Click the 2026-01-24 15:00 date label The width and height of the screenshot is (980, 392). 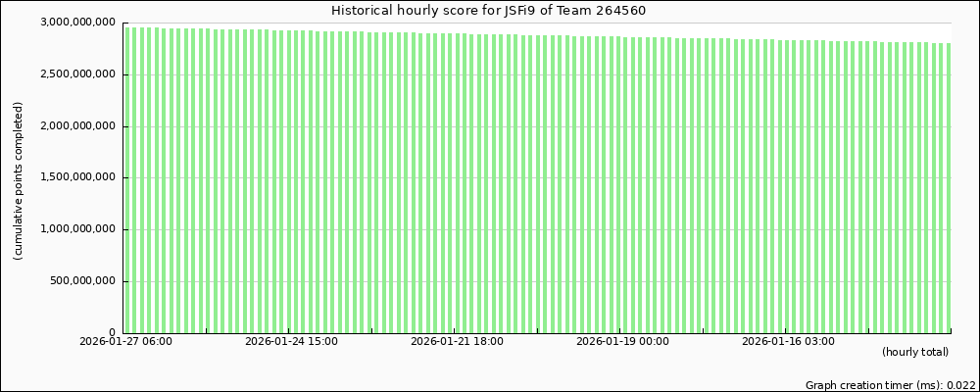291,342
